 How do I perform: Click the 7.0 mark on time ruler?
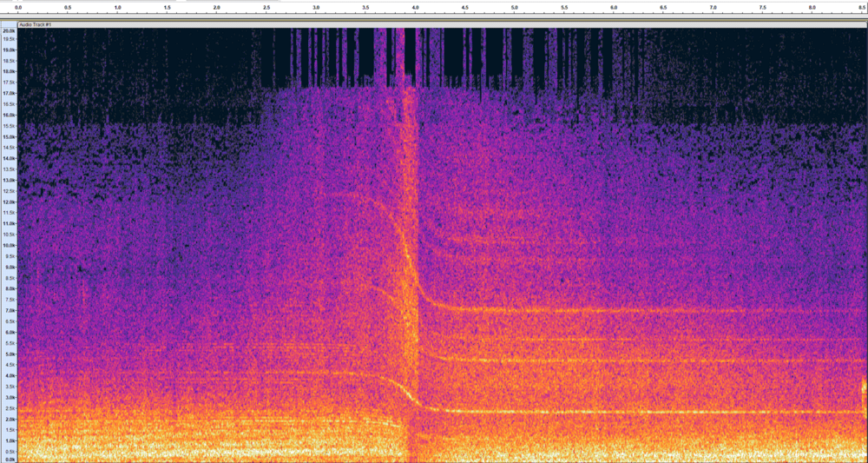(713, 8)
